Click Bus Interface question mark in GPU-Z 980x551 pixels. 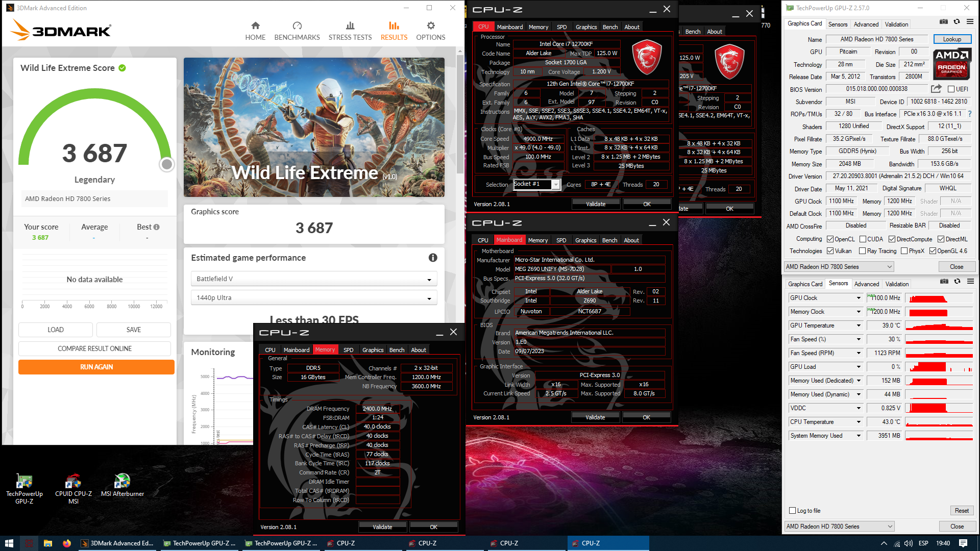(x=970, y=114)
